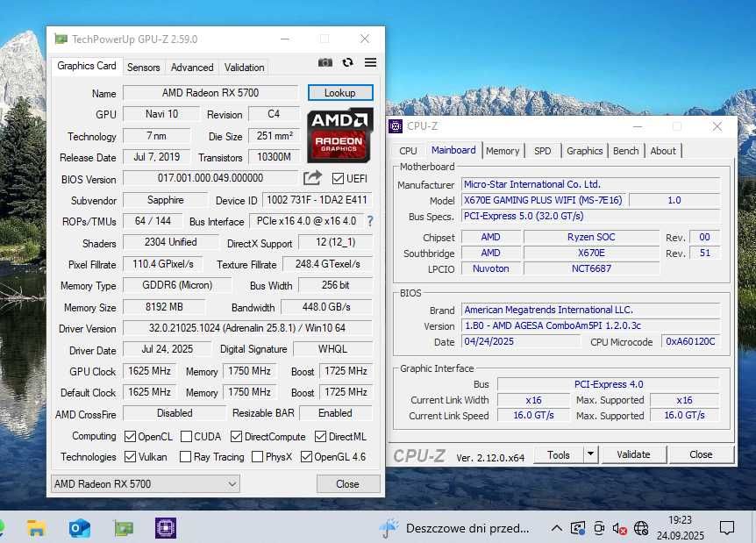Toggle the CUDA checkbox
756x543 pixels.
pyautogui.click(x=186, y=437)
